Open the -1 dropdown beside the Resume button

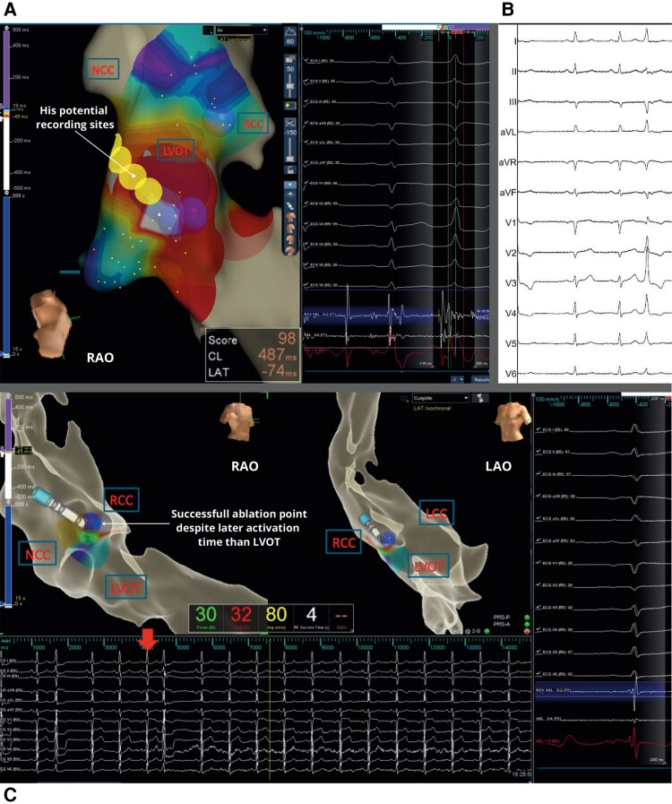point(457,379)
